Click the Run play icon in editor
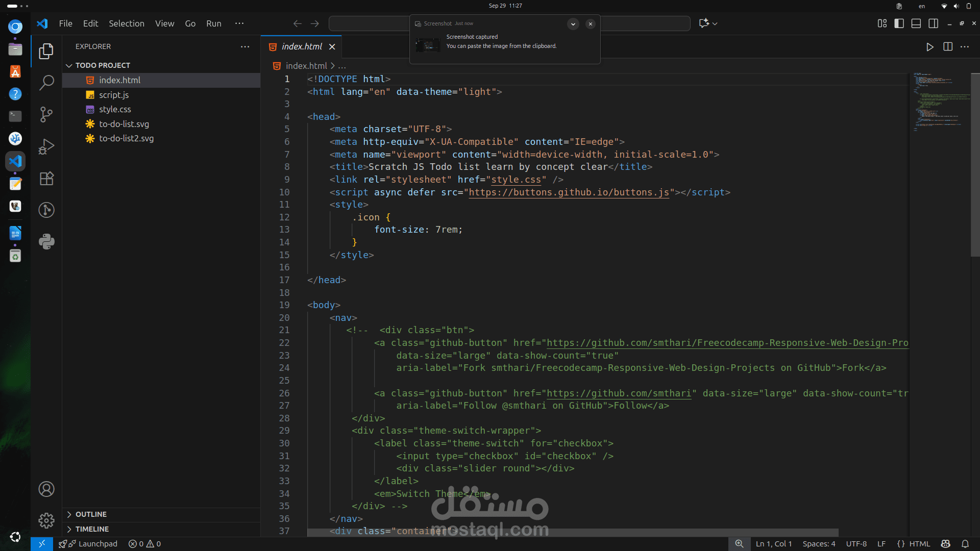Image resolution: width=980 pixels, height=551 pixels. tap(929, 47)
